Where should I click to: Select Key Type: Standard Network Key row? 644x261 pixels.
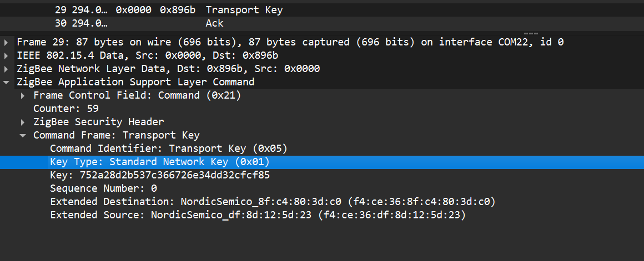coord(159,162)
